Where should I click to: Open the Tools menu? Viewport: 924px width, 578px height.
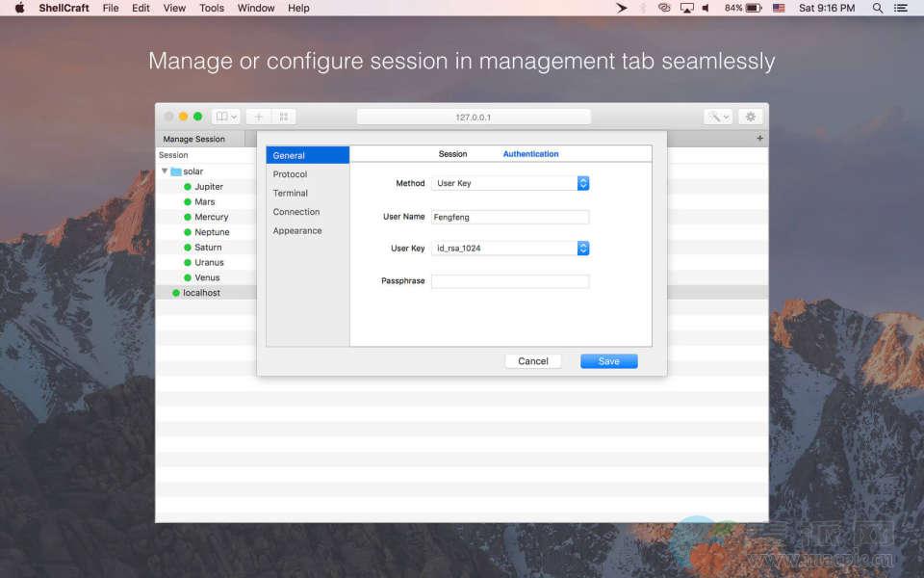coord(212,8)
